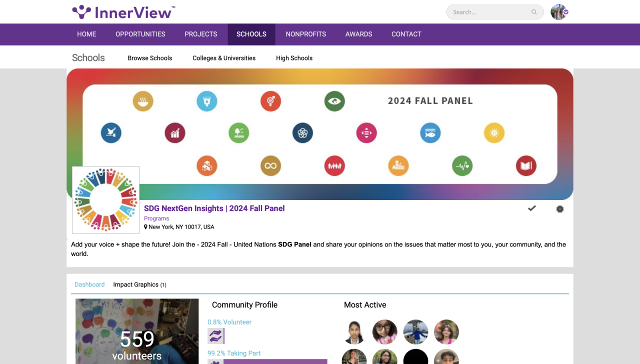
Task: Open the Most Active avatar wearing glasses
Action: [385, 332]
